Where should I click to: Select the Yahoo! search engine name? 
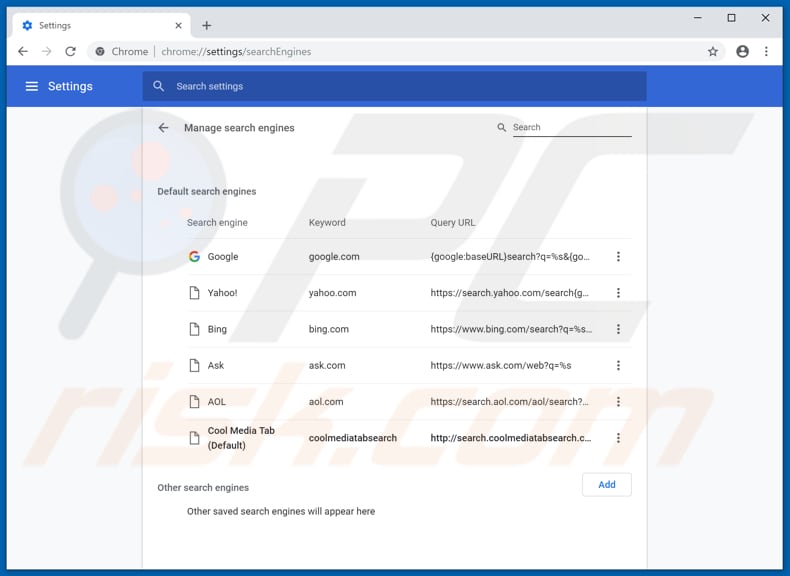click(222, 293)
